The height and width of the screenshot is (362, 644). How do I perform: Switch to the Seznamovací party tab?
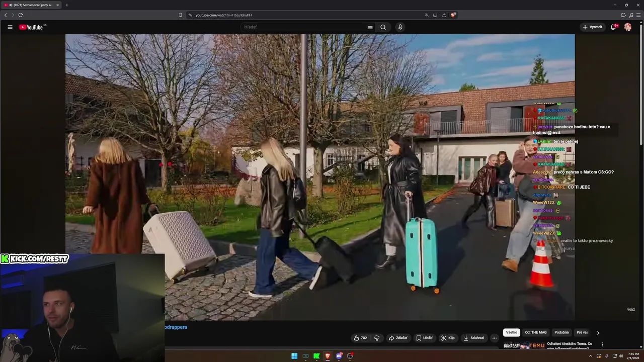[31, 5]
